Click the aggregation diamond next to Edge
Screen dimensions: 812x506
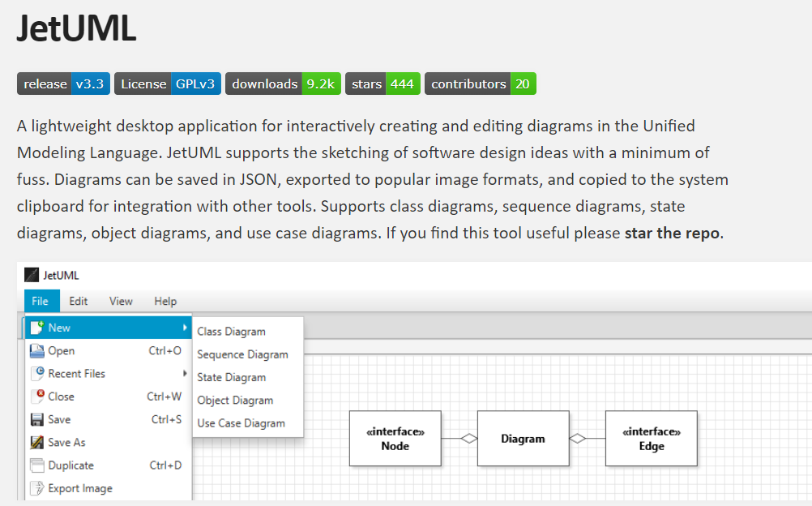[x=578, y=439]
